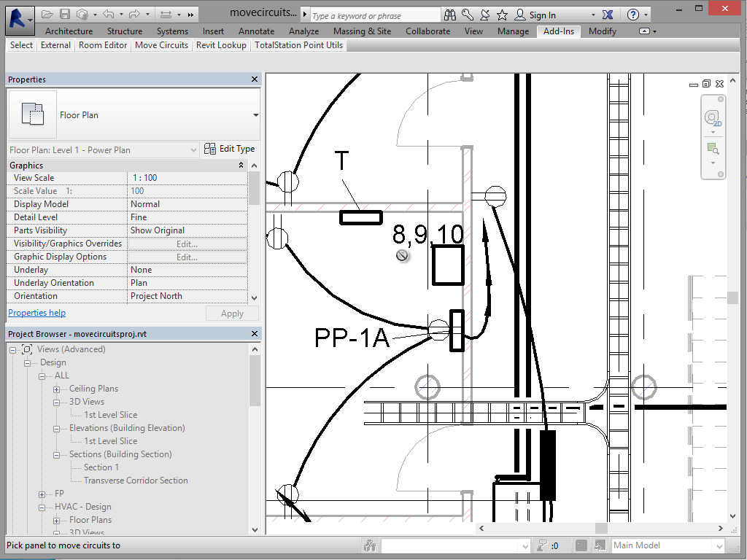Click the Save icon in quick access toolbar
The width and height of the screenshot is (747, 560).
click(65, 15)
